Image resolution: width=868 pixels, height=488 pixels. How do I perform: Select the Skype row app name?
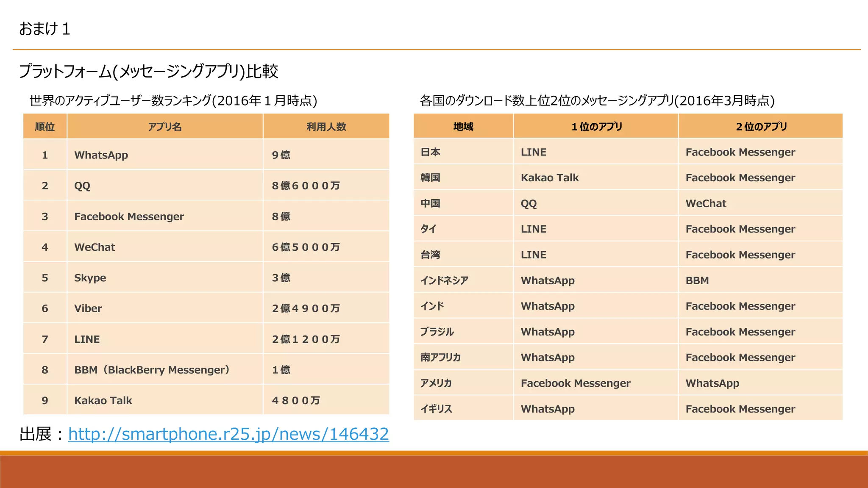click(90, 278)
